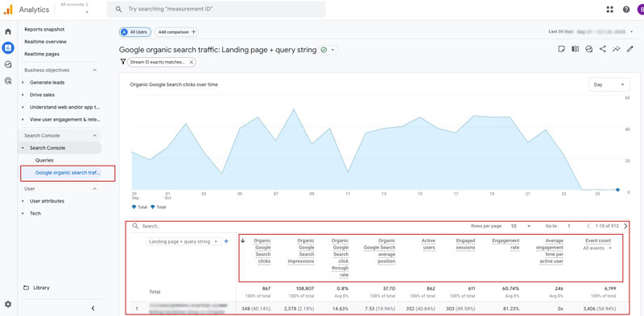
Task: Add a secondary dimension with plus icon
Action: pyautogui.click(x=226, y=241)
